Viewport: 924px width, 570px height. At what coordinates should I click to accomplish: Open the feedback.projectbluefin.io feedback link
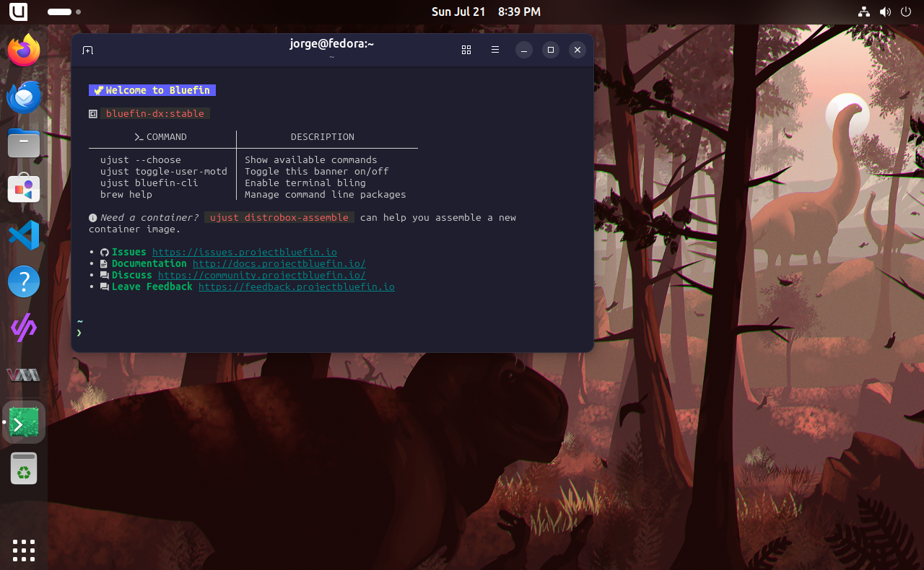point(296,286)
